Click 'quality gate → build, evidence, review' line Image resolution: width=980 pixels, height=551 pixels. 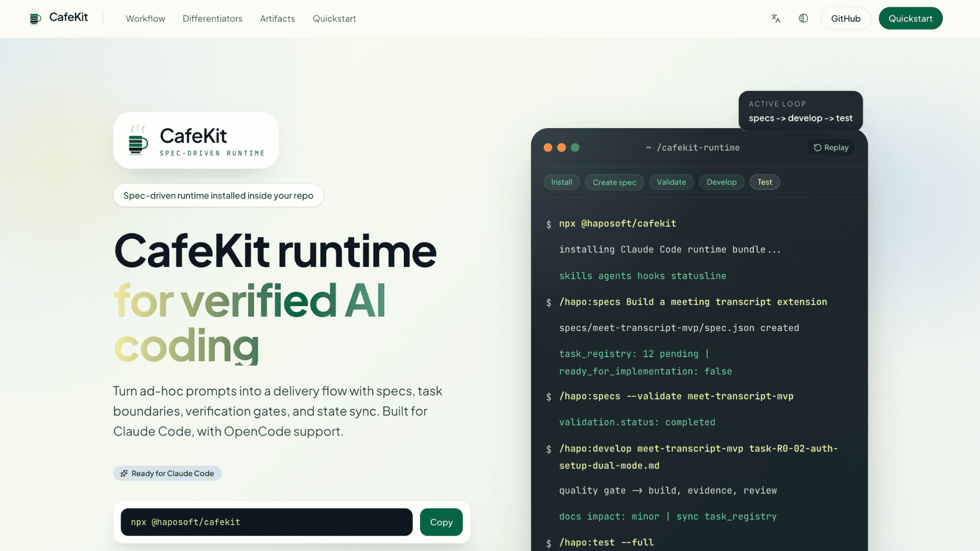[668, 491]
